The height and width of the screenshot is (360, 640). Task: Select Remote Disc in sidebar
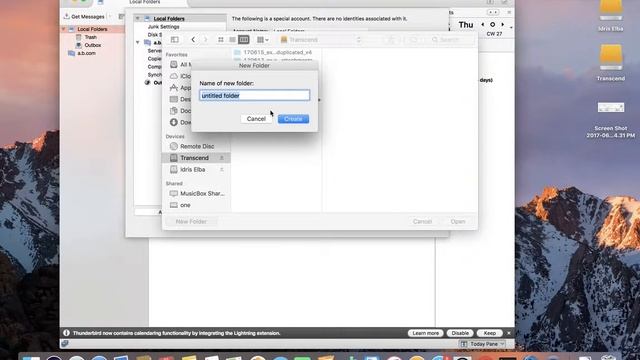[x=196, y=146]
